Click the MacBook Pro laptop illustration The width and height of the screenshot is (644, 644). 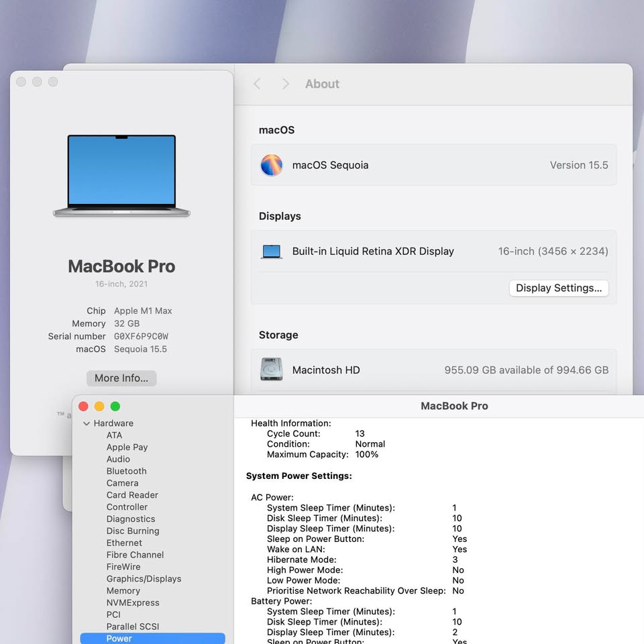121,175
